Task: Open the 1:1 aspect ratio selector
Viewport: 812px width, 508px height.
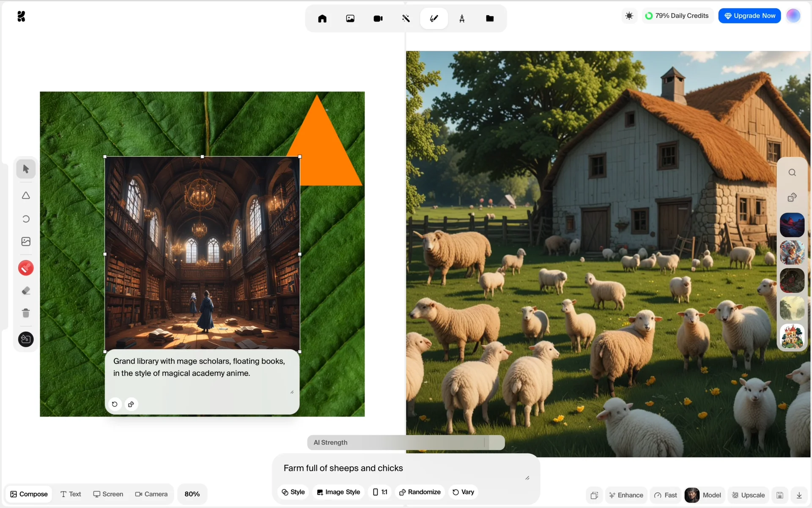Action: (x=380, y=492)
